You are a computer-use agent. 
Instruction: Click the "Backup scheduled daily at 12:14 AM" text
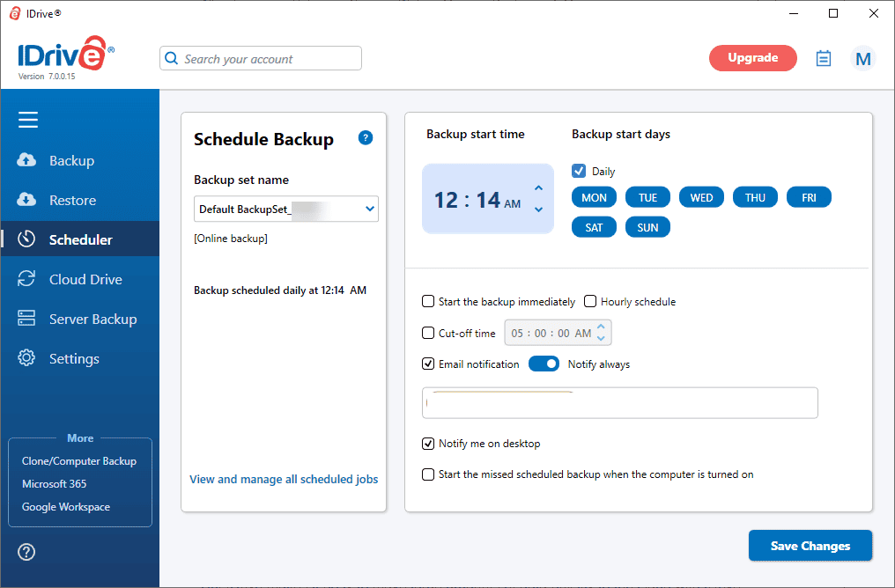click(280, 290)
